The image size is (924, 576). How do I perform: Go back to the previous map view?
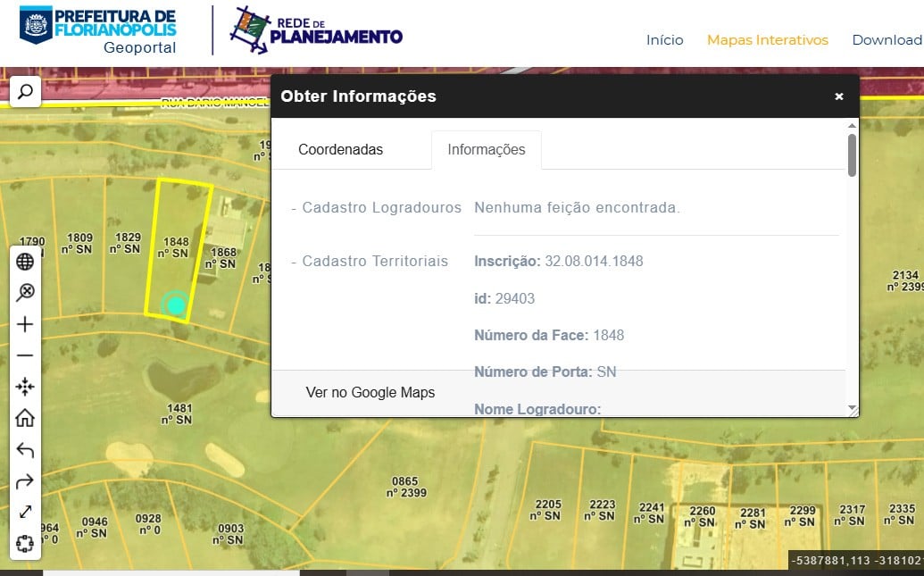tap(25, 450)
